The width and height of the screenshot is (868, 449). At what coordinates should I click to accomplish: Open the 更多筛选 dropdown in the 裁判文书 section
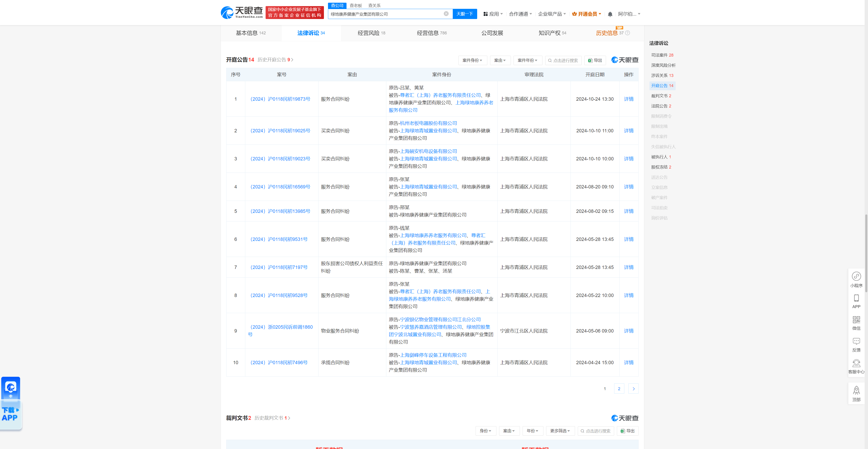(560, 431)
